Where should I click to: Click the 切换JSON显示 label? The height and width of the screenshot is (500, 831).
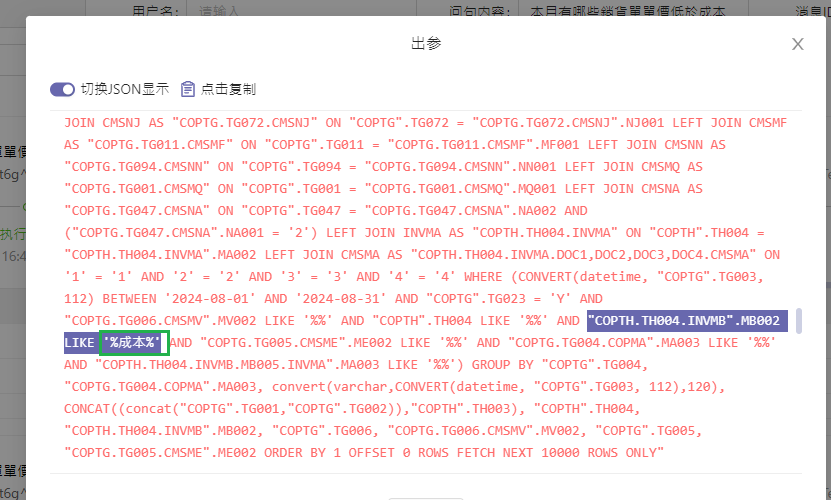pos(125,89)
